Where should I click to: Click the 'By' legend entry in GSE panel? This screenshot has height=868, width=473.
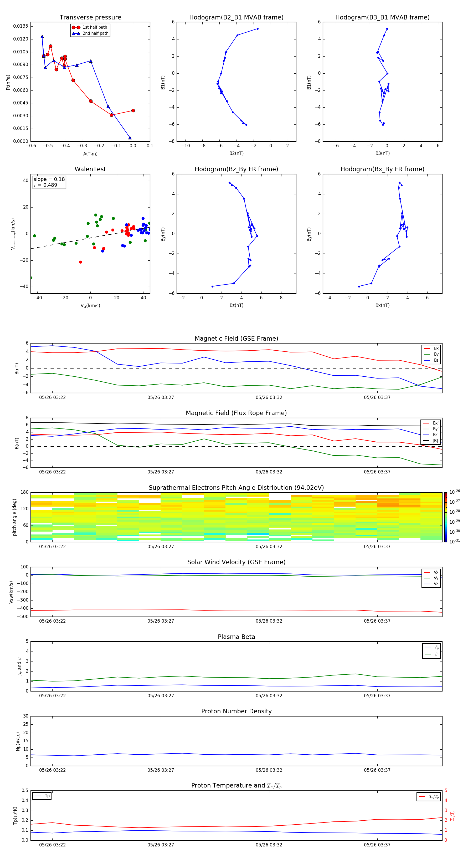point(431,354)
